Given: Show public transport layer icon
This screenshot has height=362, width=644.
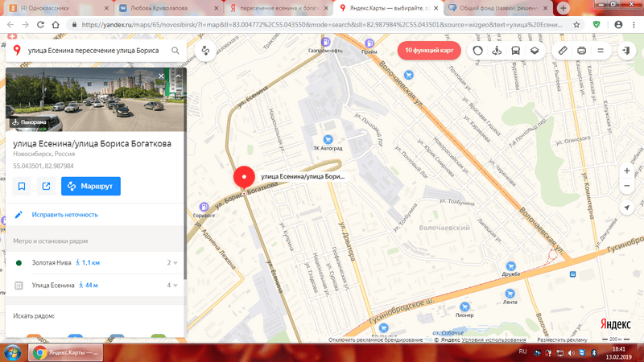Looking at the screenshot, I should pos(516,51).
